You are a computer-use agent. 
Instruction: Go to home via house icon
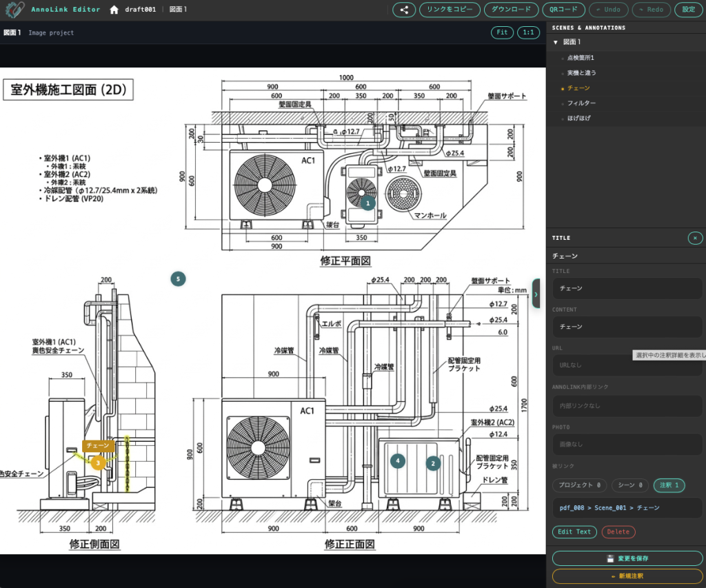(x=114, y=10)
